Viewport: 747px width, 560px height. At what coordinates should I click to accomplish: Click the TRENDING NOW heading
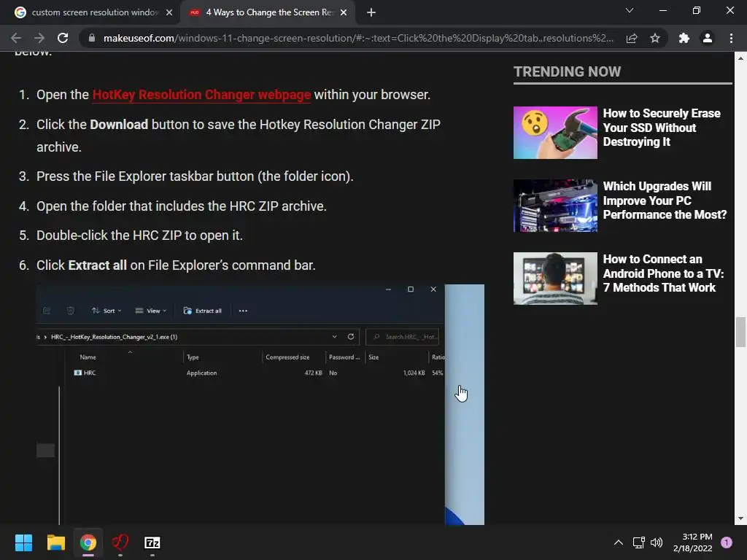567,72
